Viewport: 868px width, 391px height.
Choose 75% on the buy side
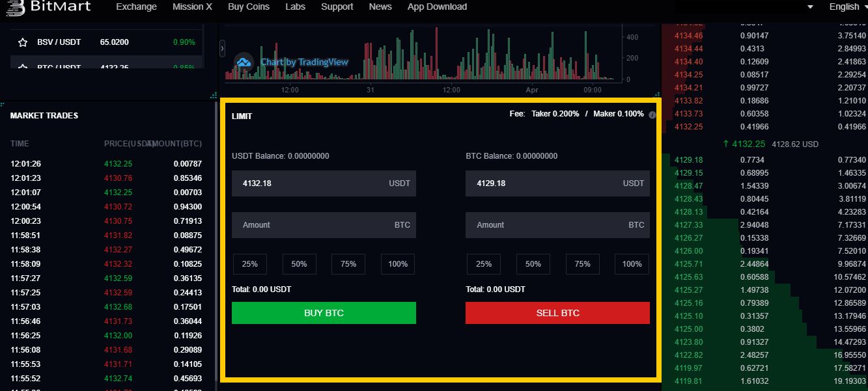(348, 264)
